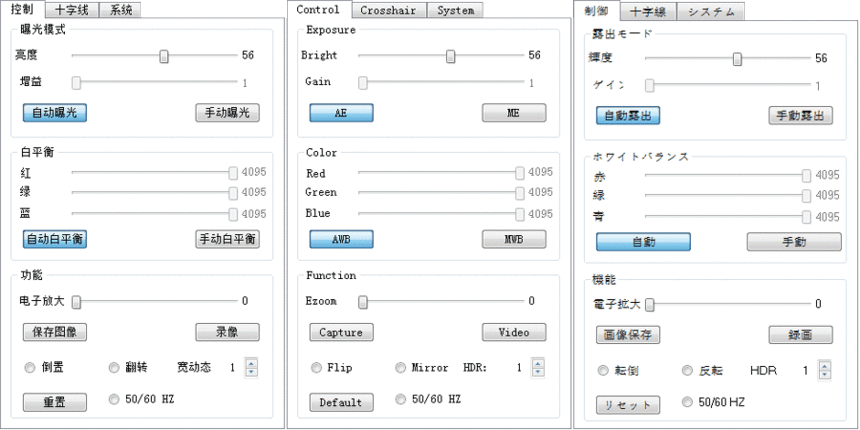The width and height of the screenshot is (860, 430).
Task: Decrease HDR value in English panel
Action: point(538,372)
